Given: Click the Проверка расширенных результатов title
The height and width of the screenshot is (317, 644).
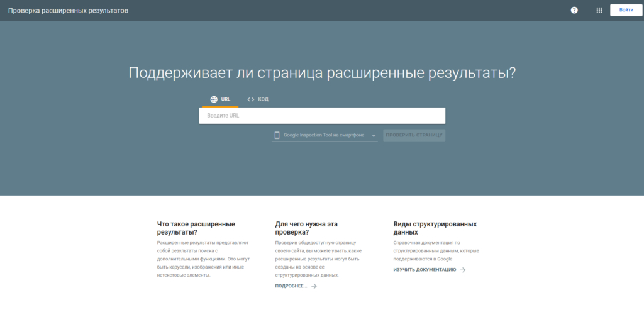Looking at the screenshot, I should [68, 11].
